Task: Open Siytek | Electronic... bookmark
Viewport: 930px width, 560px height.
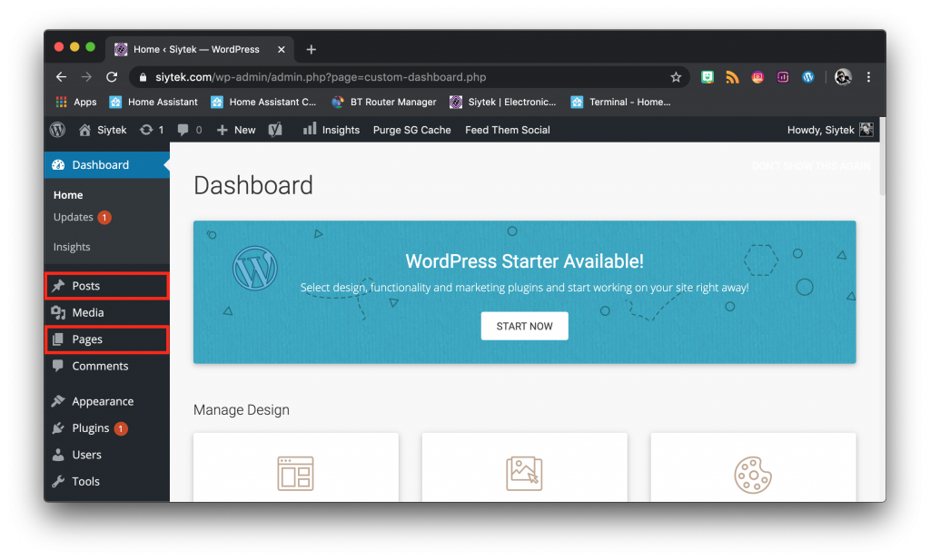Action: coord(503,102)
